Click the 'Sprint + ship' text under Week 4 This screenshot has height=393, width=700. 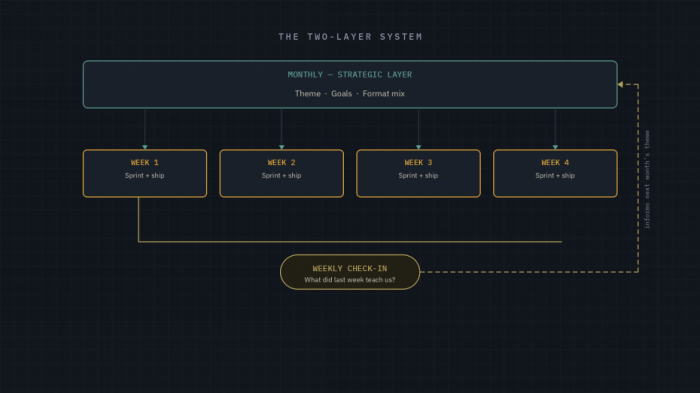click(555, 176)
